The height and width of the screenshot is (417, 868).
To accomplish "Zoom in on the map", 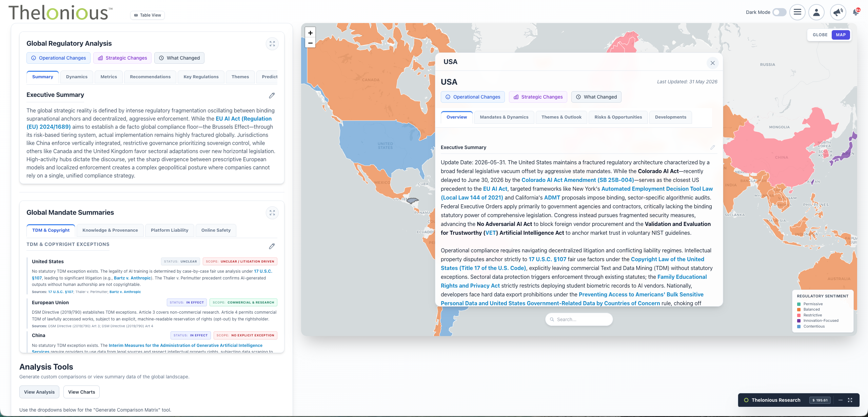I will coord(310,33).
